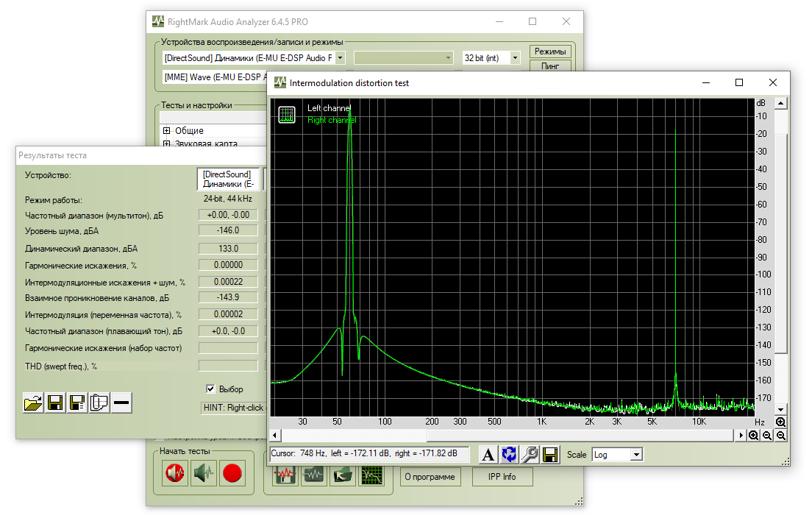Maximize the Intermodulation distortion test window
812x521 pixels.
pyautogui.click(x=739, y=83)
